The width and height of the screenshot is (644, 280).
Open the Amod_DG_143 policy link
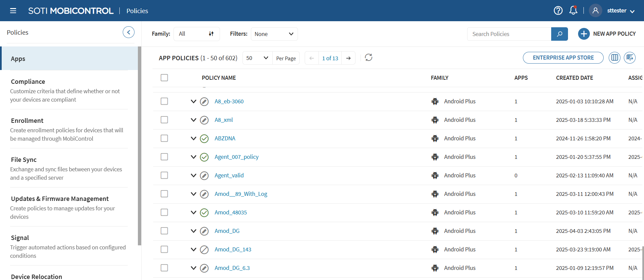[233, 249]
